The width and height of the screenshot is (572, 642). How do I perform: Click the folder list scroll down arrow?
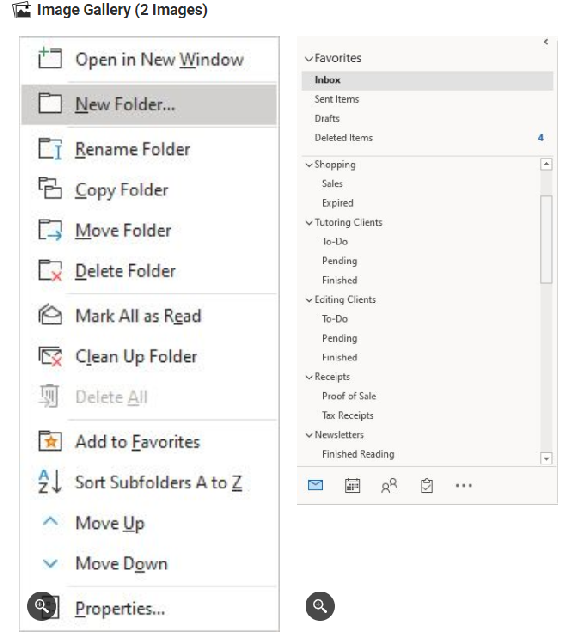546,458
